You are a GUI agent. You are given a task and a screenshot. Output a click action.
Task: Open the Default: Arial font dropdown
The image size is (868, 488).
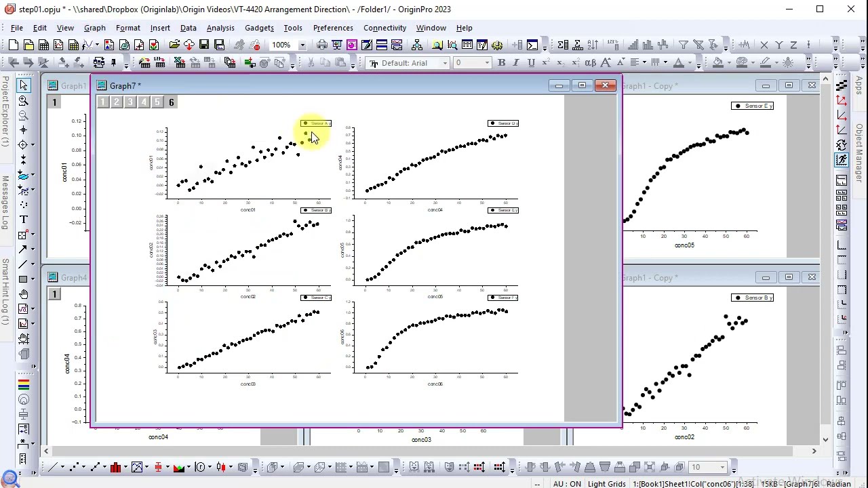[445, 63]
